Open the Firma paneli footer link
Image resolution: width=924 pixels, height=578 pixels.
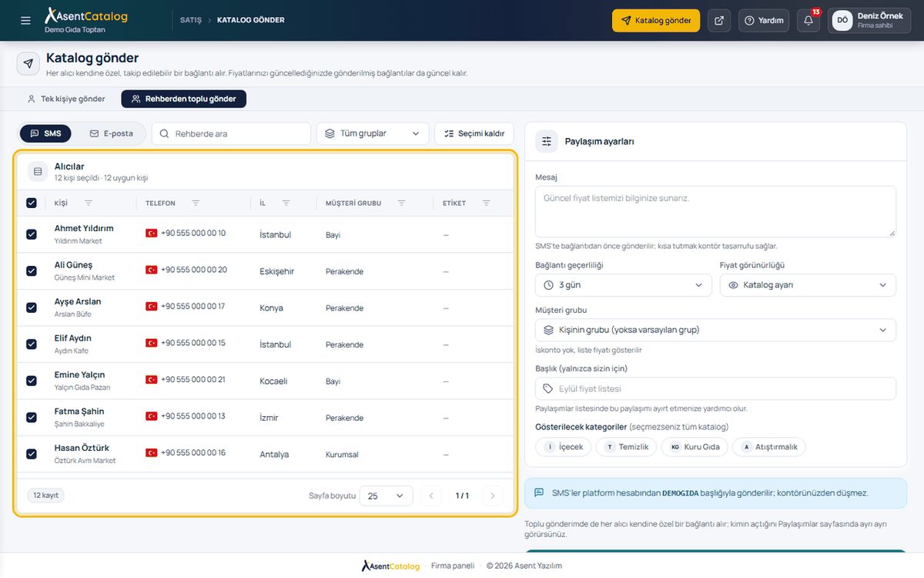pyautogui.click(x=453, y=566)
